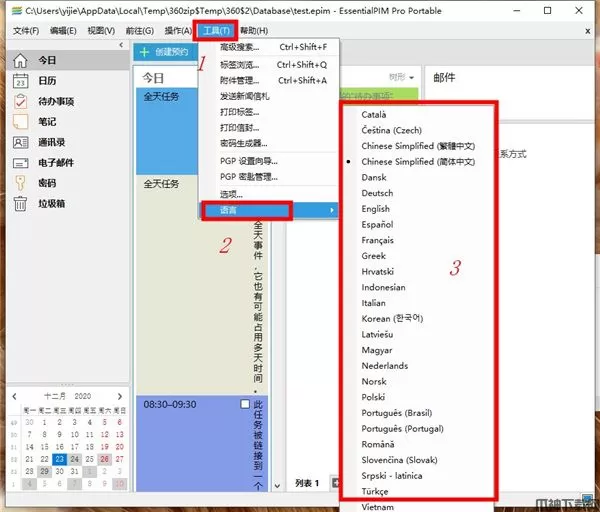600x512 pixels.
Task: Open the Email (电子邮件) sidebar icon
Action: pos(20,163)
